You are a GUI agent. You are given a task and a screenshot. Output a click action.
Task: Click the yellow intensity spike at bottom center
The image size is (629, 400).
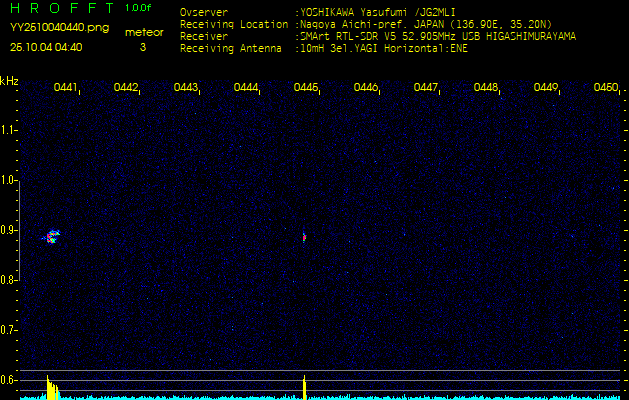tap(304, 386)
